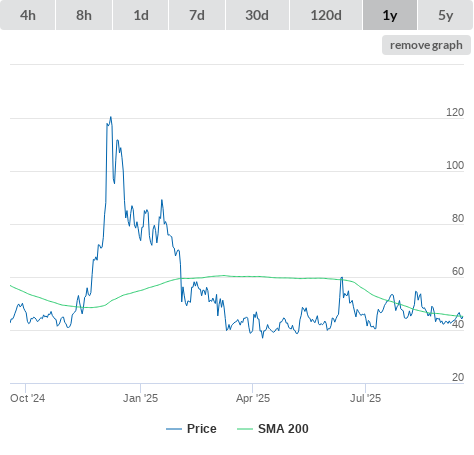The width and height of the screenshot is (474, 455).
Task: Click the Apr '25 axis label
Action: pyautogui.click(x=253, y=398)
